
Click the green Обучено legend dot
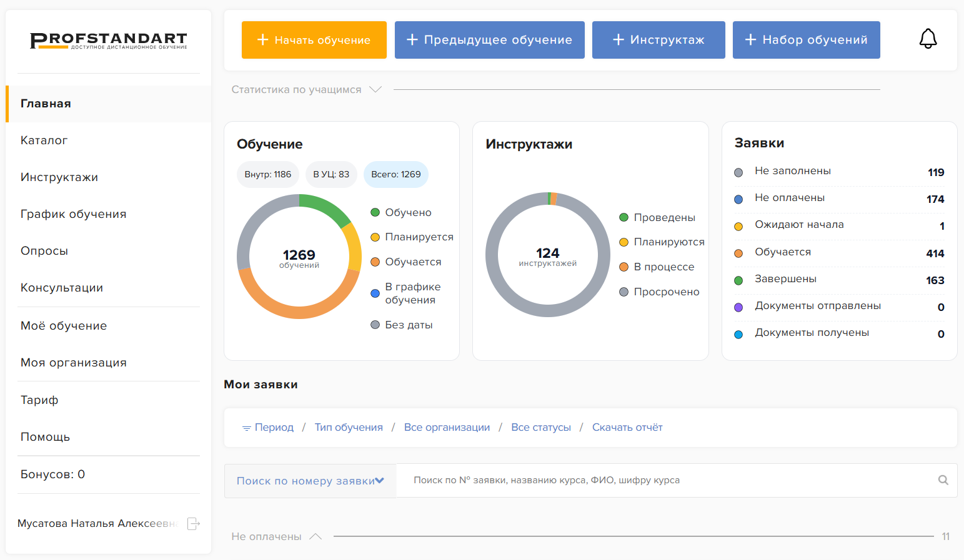(375, 212)
